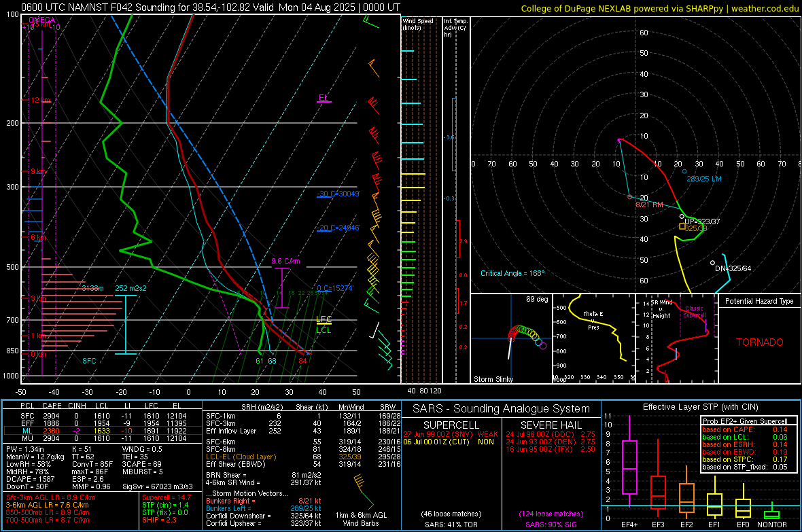Click the Critical Angle = 168° label

(x=512, y=273)
